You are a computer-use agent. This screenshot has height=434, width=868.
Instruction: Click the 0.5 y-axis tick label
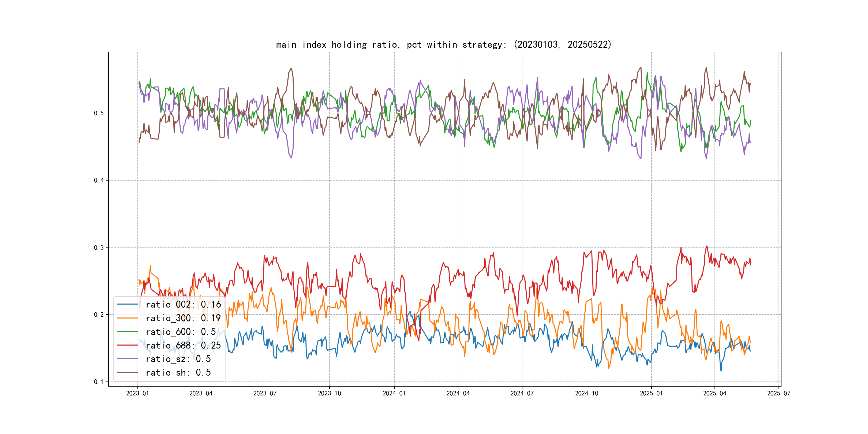click(99, 113)
